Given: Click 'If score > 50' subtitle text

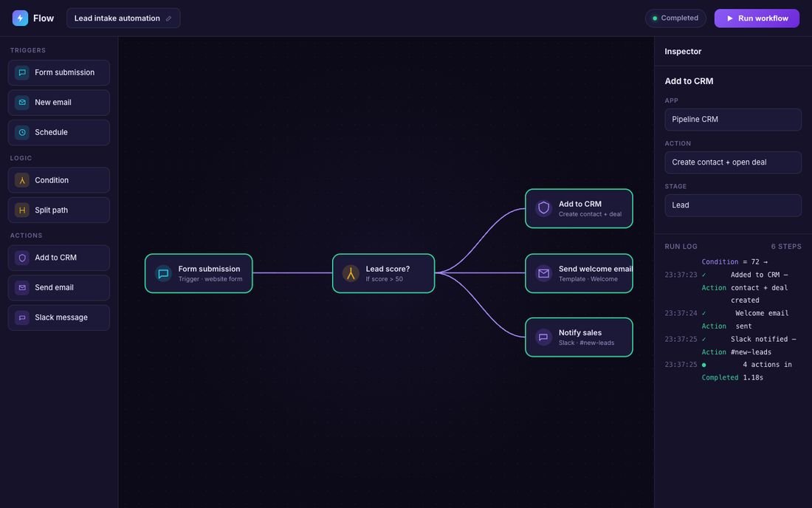Looking at the screenshot, I should tap(385, 279).
